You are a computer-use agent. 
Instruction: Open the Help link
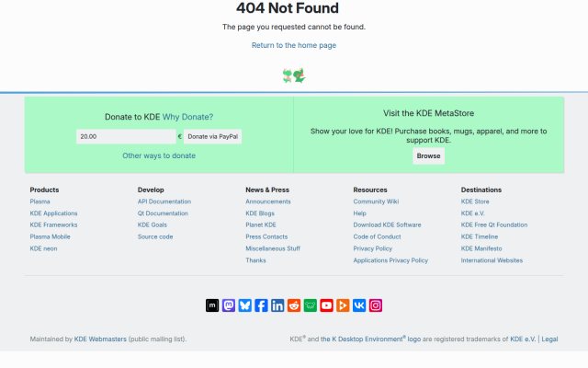(x=359, y=213)
